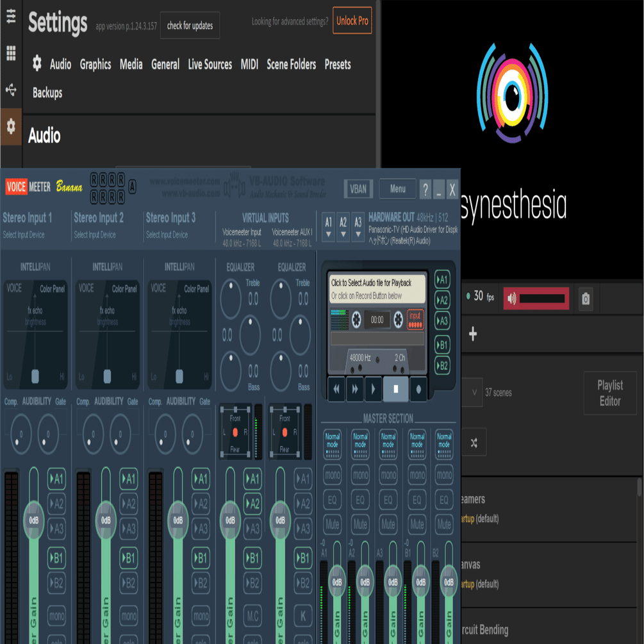Click the Color Panel of Stereo Input 1
Viewport: 644px width, 644px height.
pos(35,334)
